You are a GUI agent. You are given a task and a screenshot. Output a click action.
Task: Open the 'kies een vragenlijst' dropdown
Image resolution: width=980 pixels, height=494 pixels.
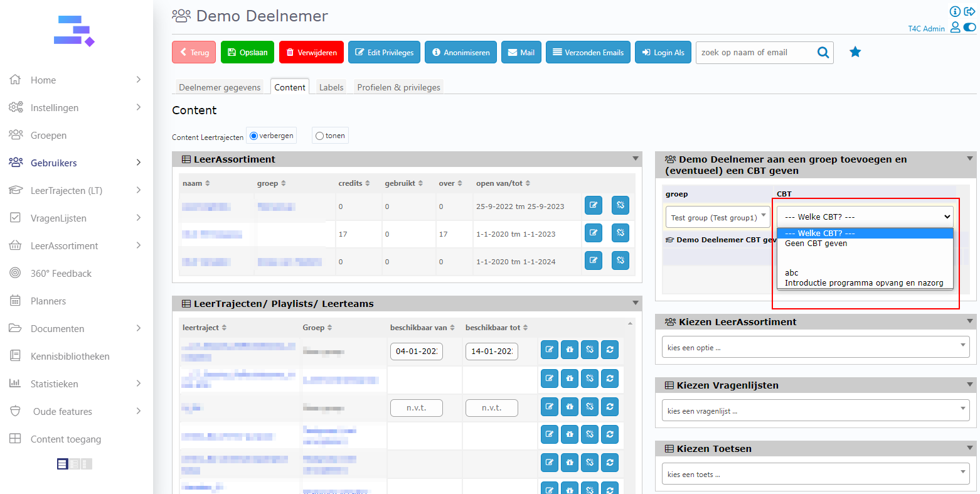coord(815,411)
